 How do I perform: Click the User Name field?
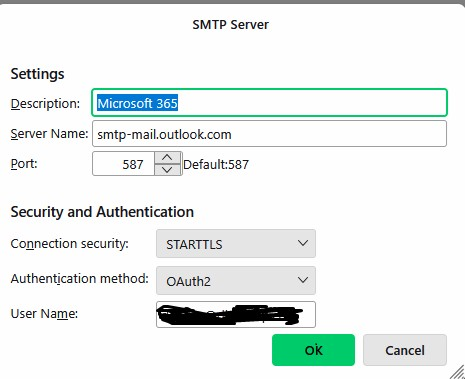tap(236, 314)
